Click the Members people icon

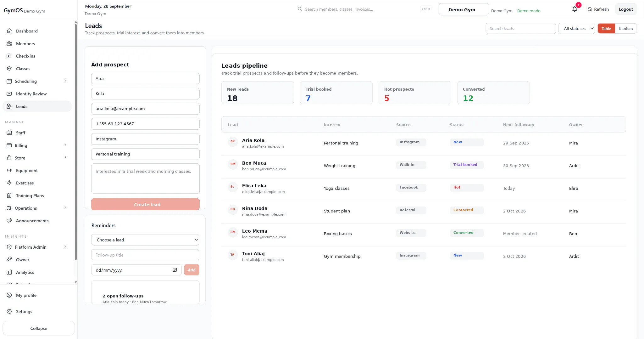coord(9,43)
